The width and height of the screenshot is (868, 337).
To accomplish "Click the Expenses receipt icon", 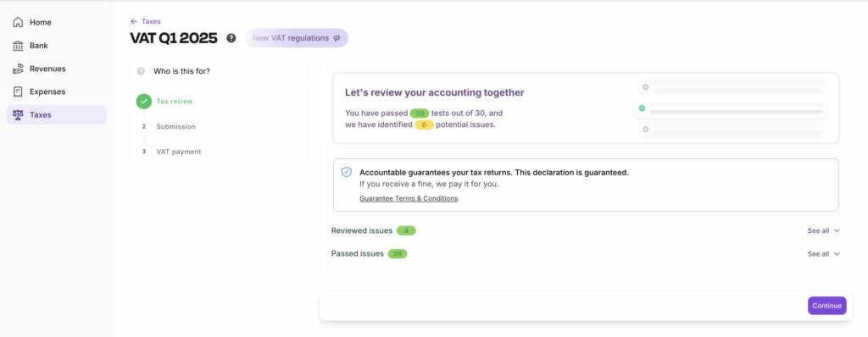I will click(x=18, y=91).
